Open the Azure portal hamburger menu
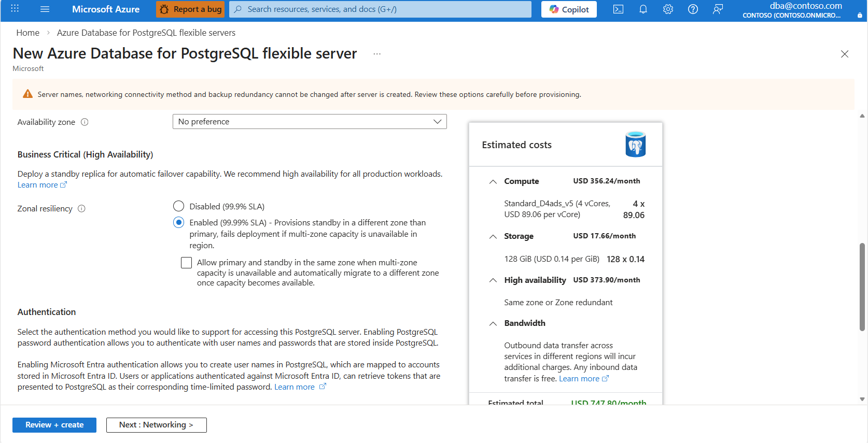868x443 pixels. coord(45,9)
